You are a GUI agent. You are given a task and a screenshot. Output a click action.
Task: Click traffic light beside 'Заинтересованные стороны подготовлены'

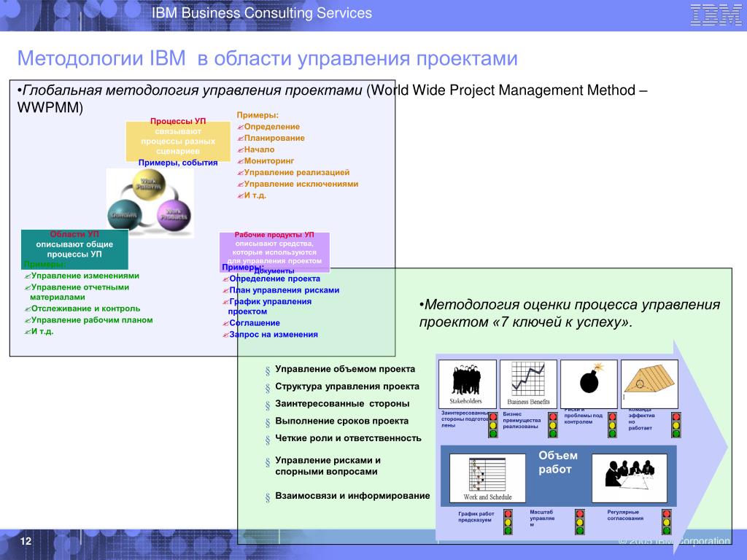point(493,425)
